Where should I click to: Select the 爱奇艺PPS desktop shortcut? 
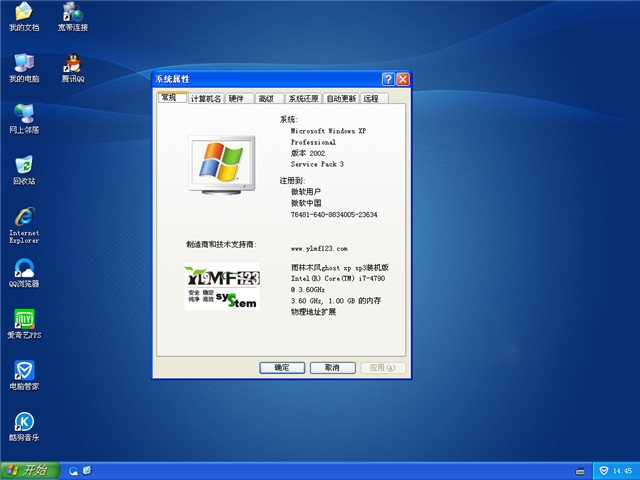click(x=24, y=324)
